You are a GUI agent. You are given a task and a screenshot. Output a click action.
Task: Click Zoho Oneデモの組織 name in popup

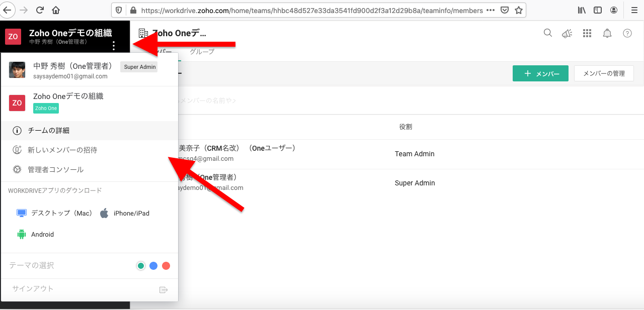click(x=68, y=96)
